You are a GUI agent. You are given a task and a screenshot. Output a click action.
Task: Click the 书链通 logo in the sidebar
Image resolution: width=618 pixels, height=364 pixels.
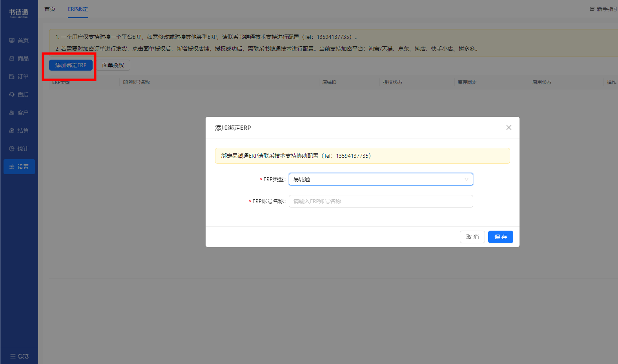point(19,13)
